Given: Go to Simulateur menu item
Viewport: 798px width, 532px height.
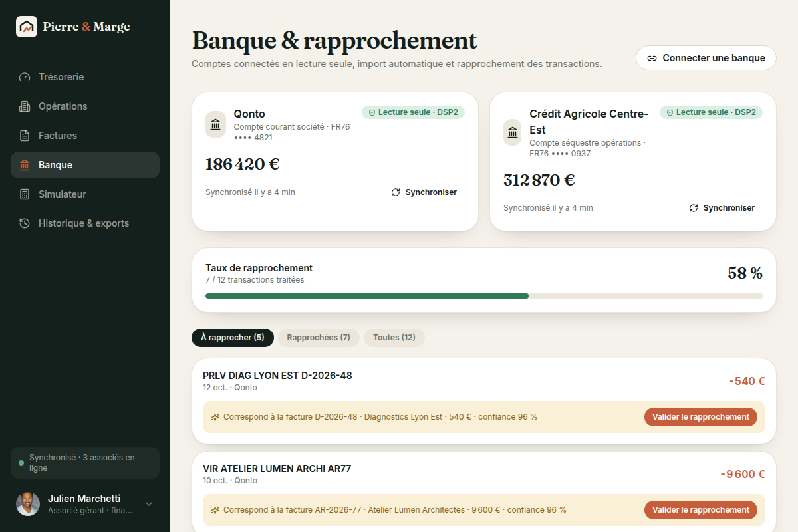Looking at the screenshot, I should point(85,194).
